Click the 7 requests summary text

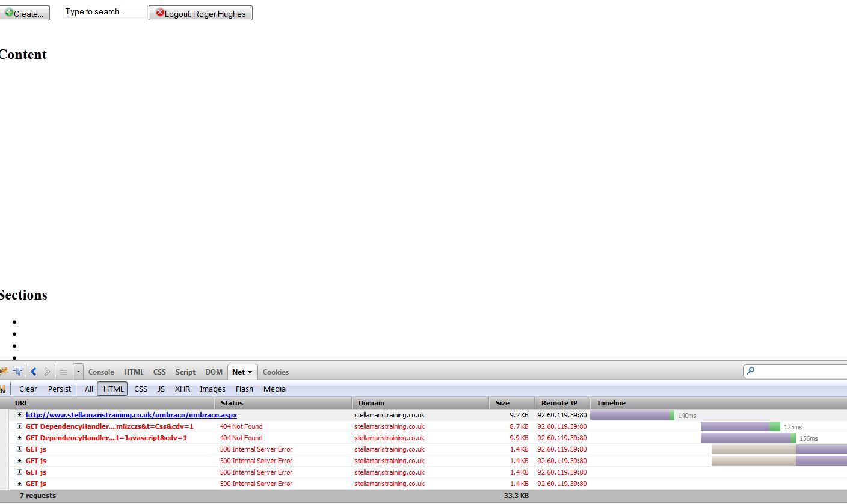click(38, 496)
